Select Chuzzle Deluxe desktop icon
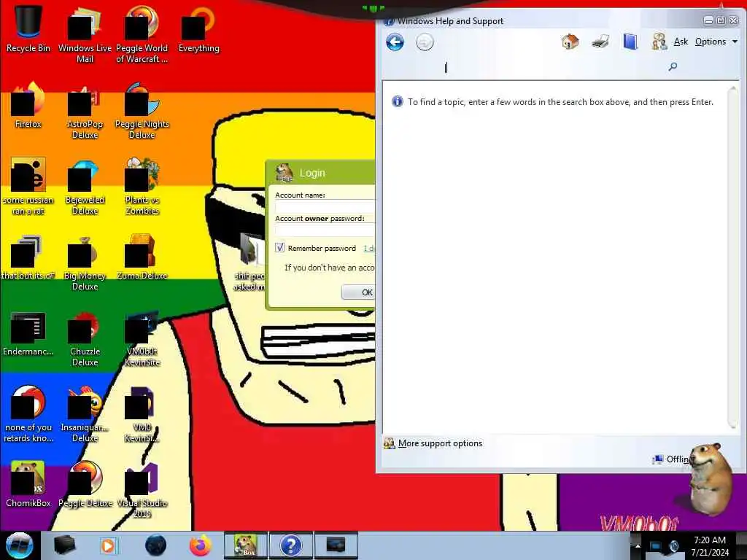The image size is (747, 560). coord(85,338)
